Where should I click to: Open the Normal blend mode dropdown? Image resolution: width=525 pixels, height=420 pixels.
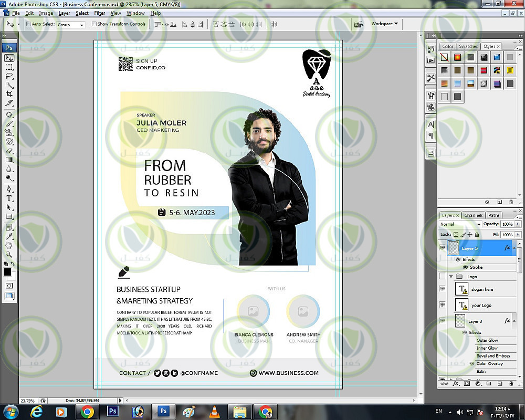pos(460,224)
